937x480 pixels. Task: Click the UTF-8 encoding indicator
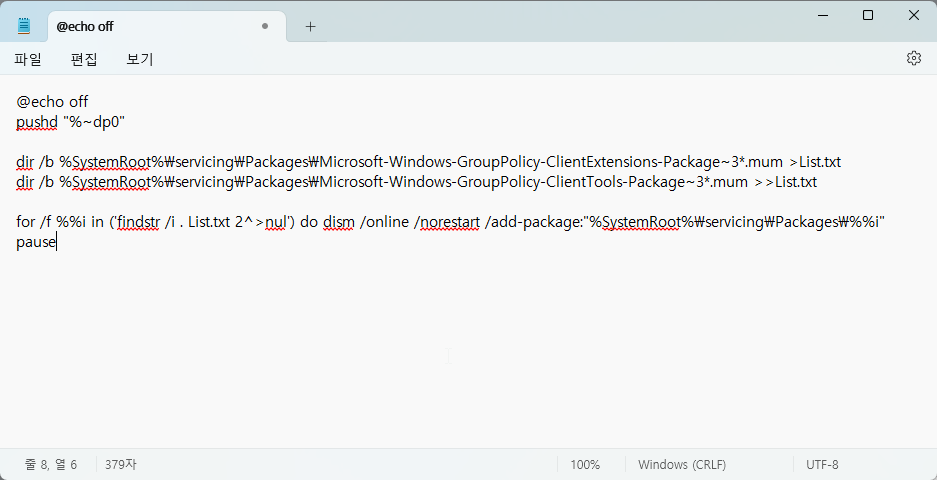(x=822, y=464)
